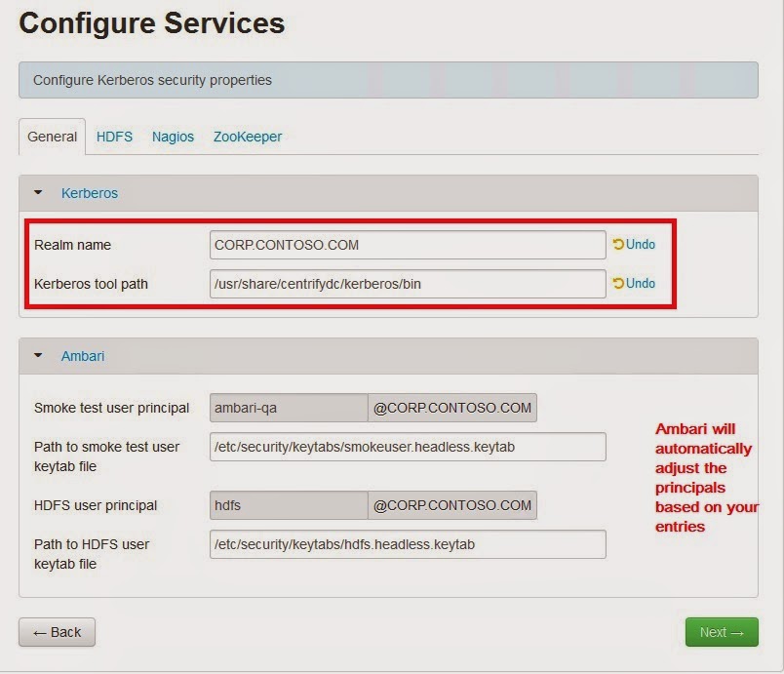
Task: Click the Configure Kerberos security properties banner
Action: pyautogui.click(x=390, y=80)
